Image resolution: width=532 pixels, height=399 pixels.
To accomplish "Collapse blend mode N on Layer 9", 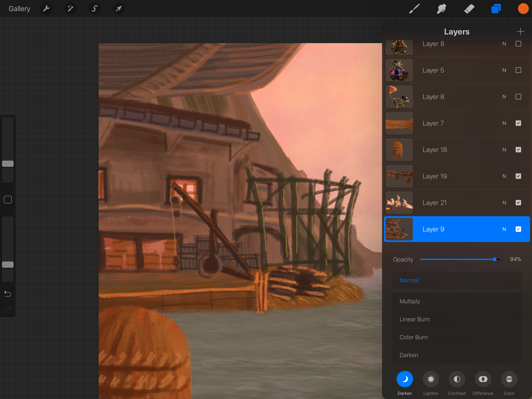I will pos(504,229).
